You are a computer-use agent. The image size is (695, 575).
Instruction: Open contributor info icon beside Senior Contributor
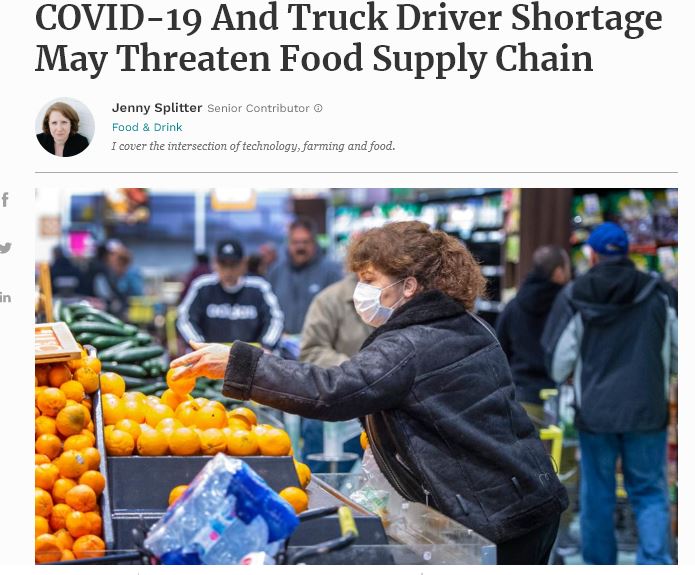318,108
